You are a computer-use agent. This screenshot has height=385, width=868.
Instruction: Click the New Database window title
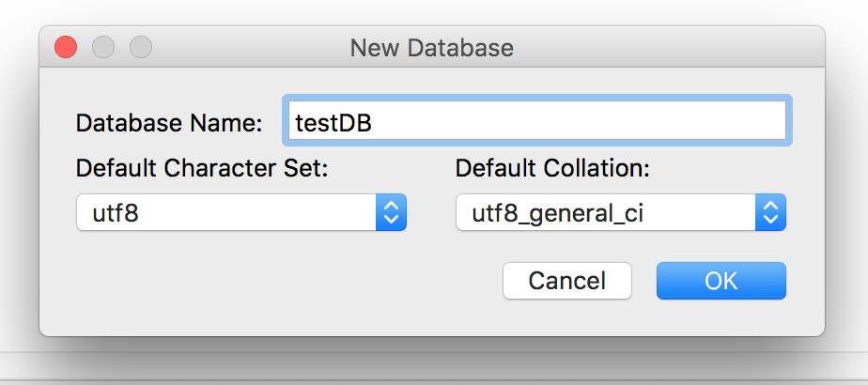click(431, 47)
